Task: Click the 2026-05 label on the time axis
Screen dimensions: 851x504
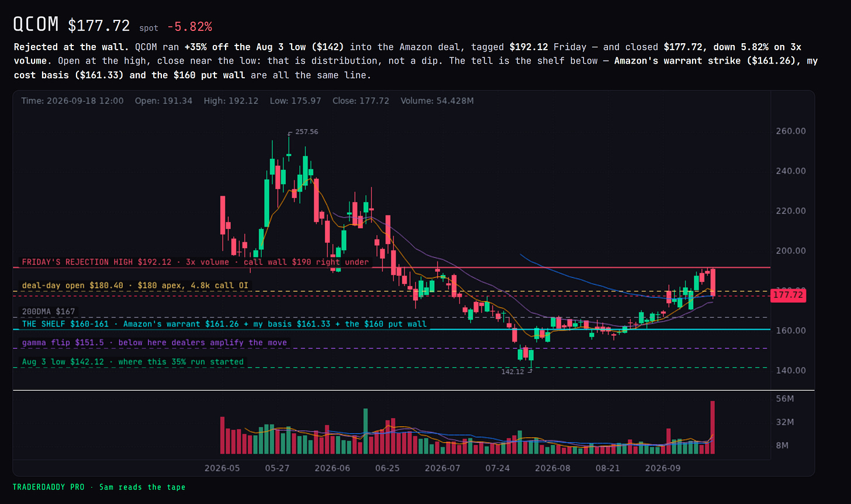Action: tap(222, 468)
